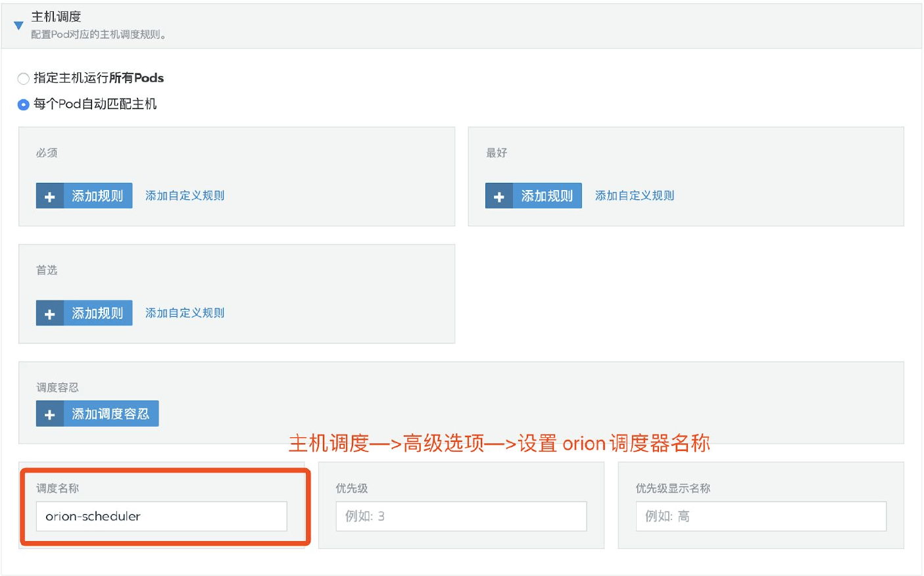Open 添加自定义规则 link in 必须 panel
Image resolution: width=924 pixels, height=576 pixels.
click(x=185, y=195)
